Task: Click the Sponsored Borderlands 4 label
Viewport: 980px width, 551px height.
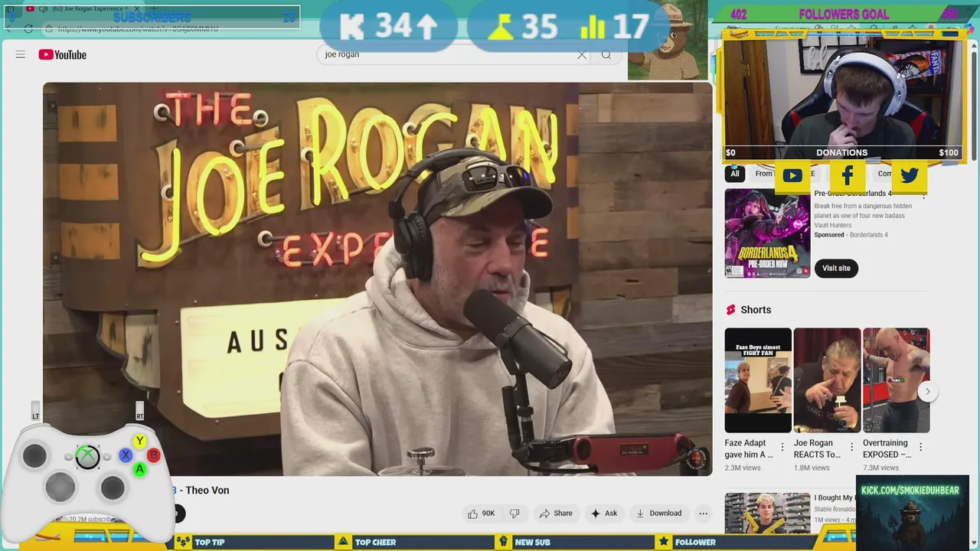Action: [851, 235]
